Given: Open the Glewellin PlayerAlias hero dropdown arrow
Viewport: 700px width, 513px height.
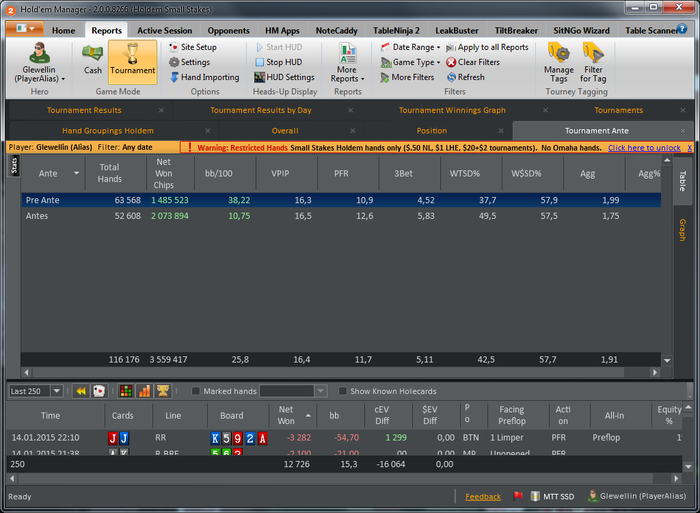Looking at the screenshot, I should point(63,79).
